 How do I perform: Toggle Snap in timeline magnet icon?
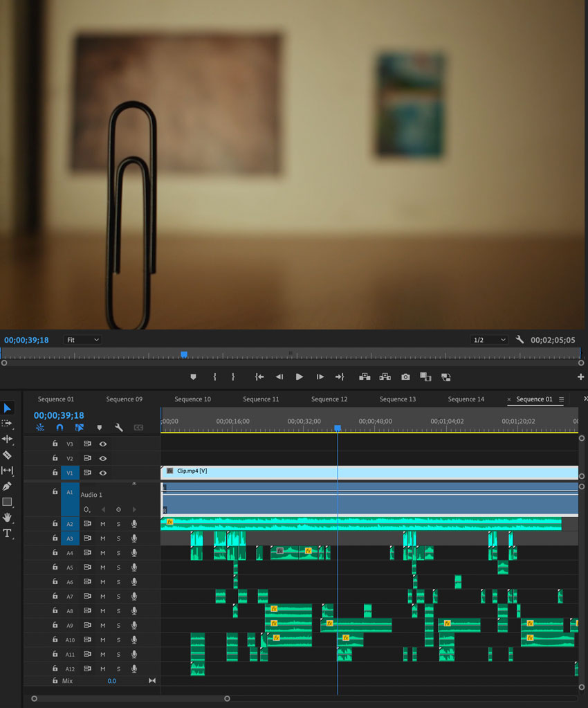pyautogui.click(x=59, y=428)
